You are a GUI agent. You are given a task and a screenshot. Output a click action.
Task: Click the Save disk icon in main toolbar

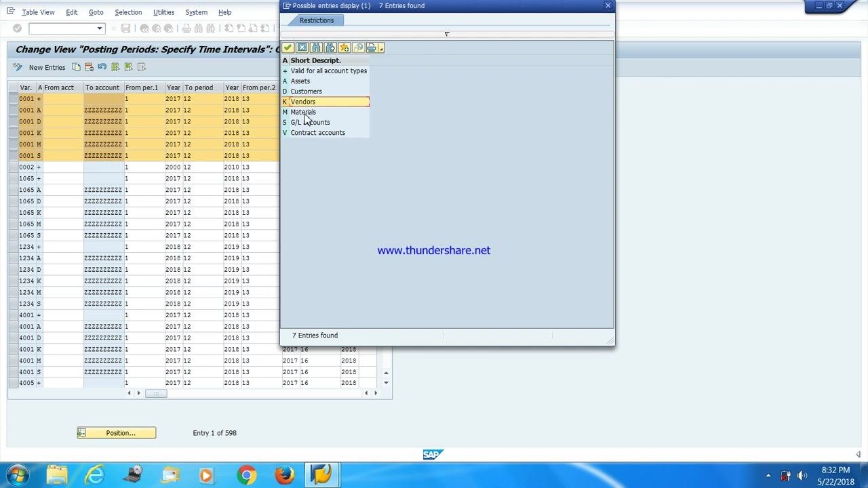click(125, 28)
